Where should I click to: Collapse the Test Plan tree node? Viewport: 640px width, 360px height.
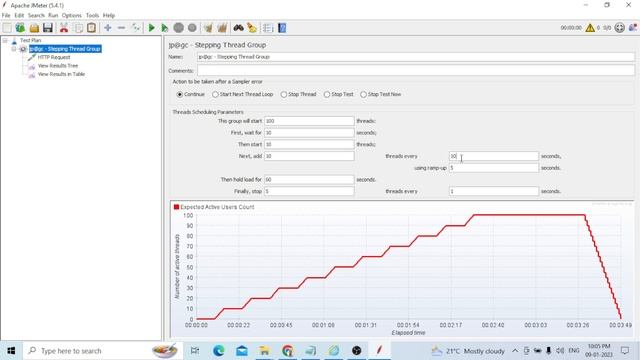coord(5,40)
